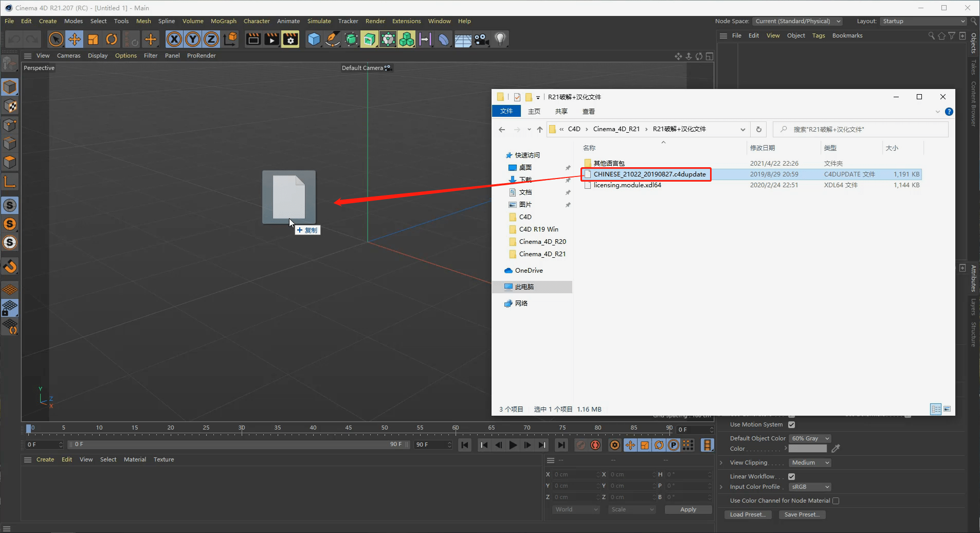Viewport: 980px width, 533px height.
Task: Expand View Clipping disclosure arrow
Action: 721,463
